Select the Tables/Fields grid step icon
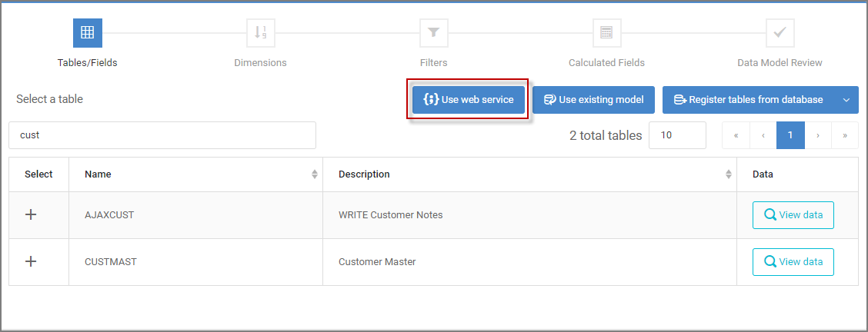Viewport: 868px width, 332px height. tap(88, 33)
